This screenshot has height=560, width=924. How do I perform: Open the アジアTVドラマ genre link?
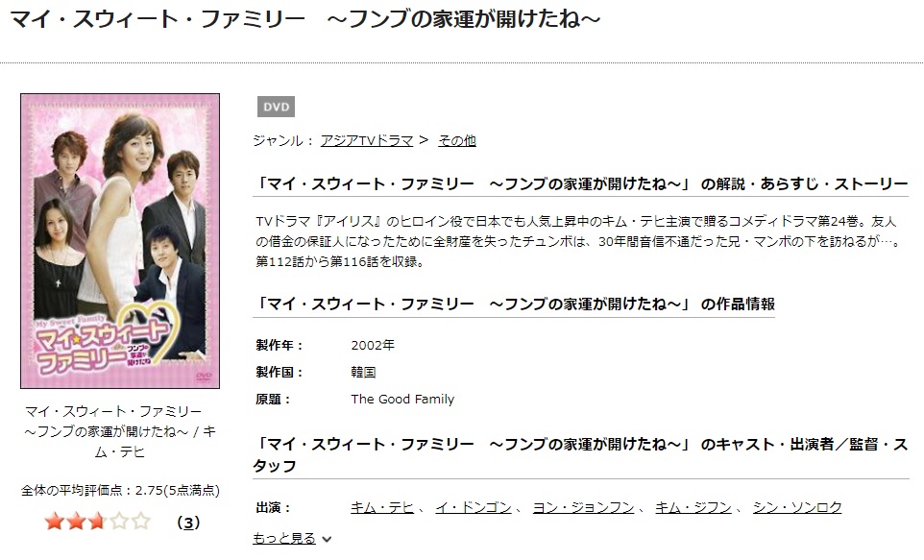pyautogui.click(x=367, y=140)
